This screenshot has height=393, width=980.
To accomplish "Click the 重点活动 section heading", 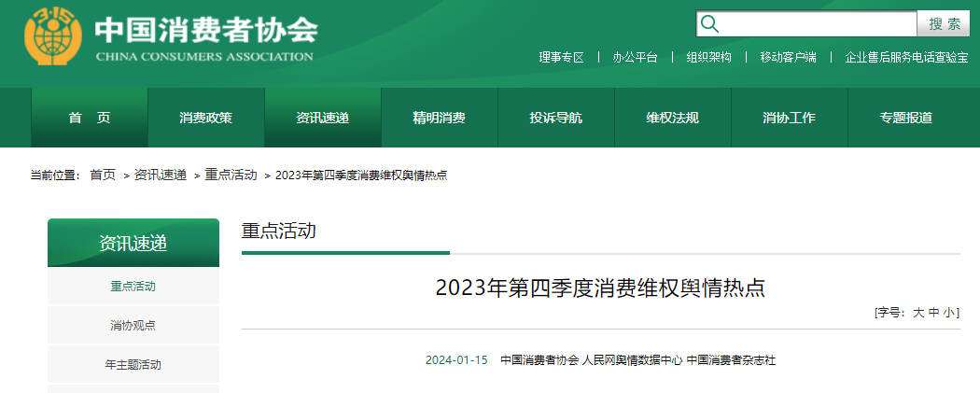I will (x=279, y=232).
